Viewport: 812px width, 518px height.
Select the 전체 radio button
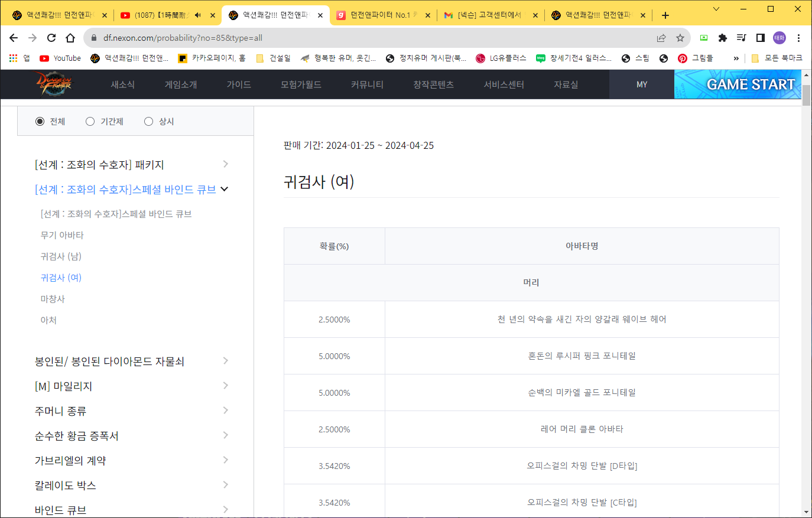coord(40,121)
